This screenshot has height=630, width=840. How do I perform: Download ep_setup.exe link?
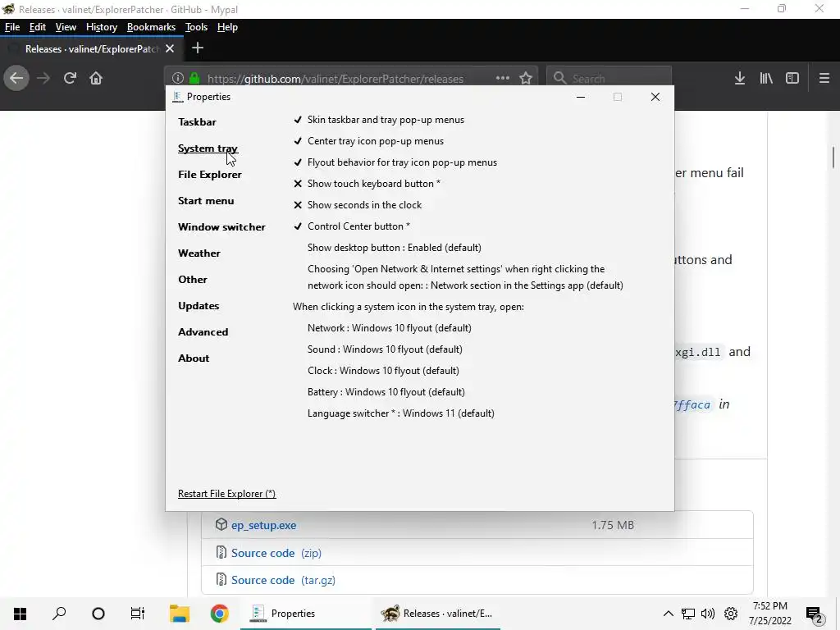coord(263,526)
